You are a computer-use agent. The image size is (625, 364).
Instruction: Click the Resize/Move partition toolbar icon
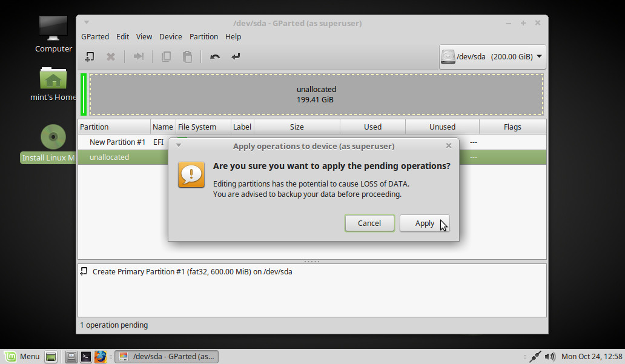click(x=139, y=57)
